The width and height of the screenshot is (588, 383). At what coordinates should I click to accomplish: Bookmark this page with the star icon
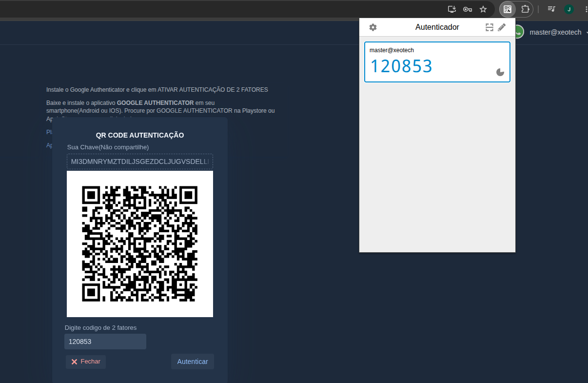click(483, 9)
